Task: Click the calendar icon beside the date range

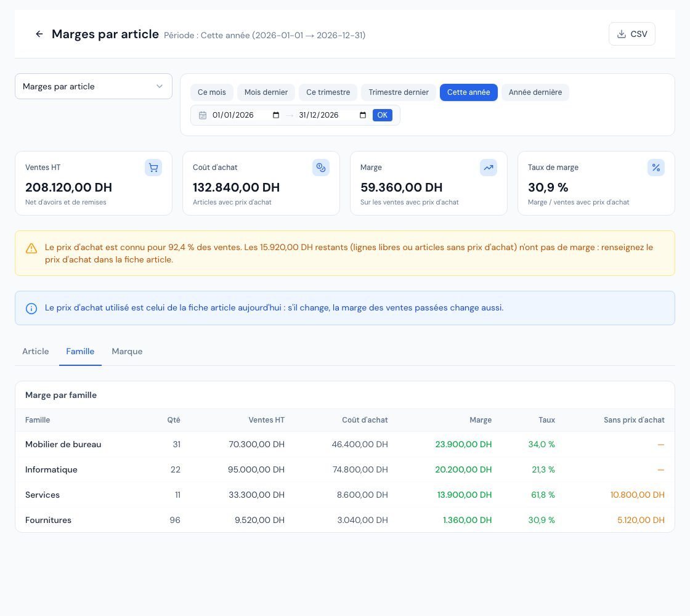Action: 203,115
